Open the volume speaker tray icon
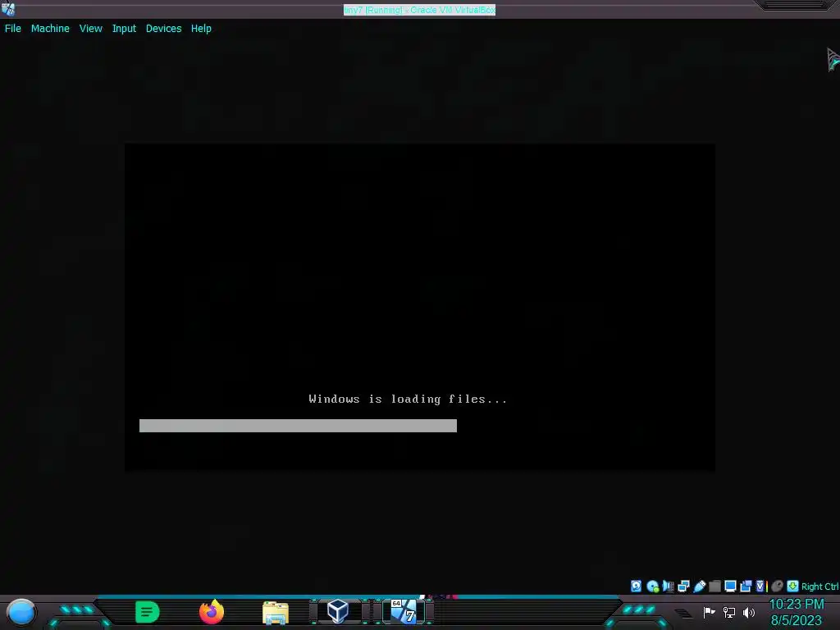840x630 pixels. 749,612
